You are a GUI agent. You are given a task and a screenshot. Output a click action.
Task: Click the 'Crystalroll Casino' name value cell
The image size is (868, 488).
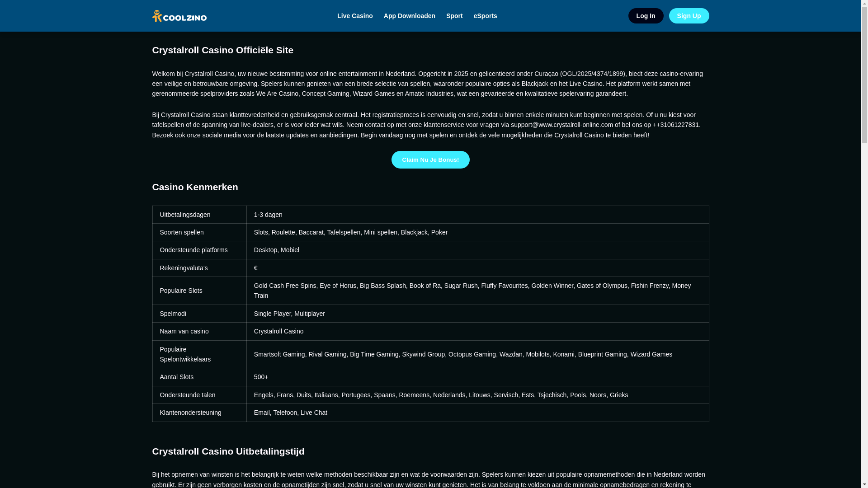(477, 331)
